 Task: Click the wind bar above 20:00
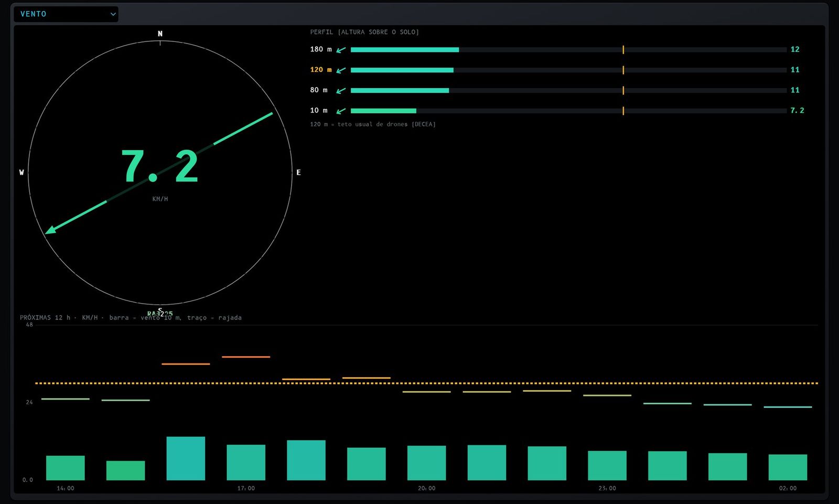click(x=426, y=463)
